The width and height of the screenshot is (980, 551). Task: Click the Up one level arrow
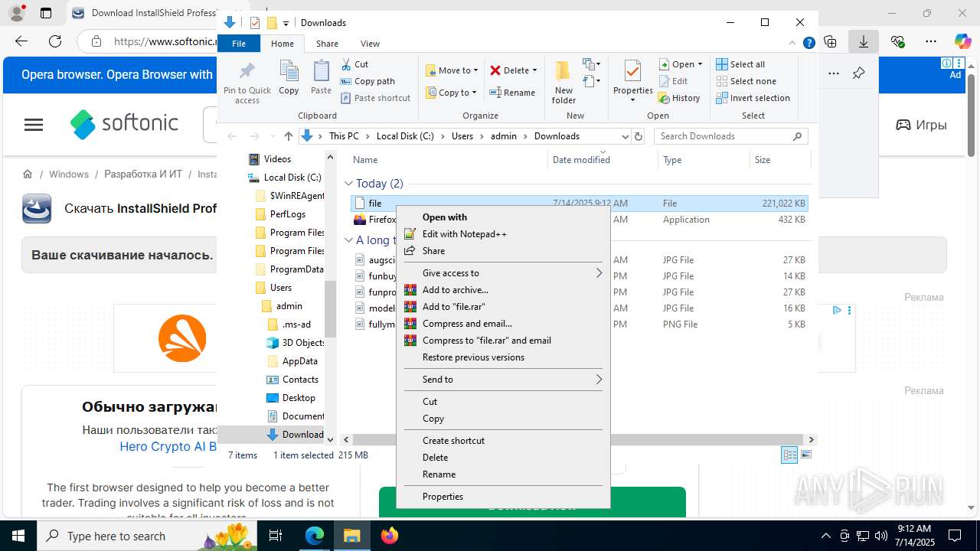pos(288,136)
